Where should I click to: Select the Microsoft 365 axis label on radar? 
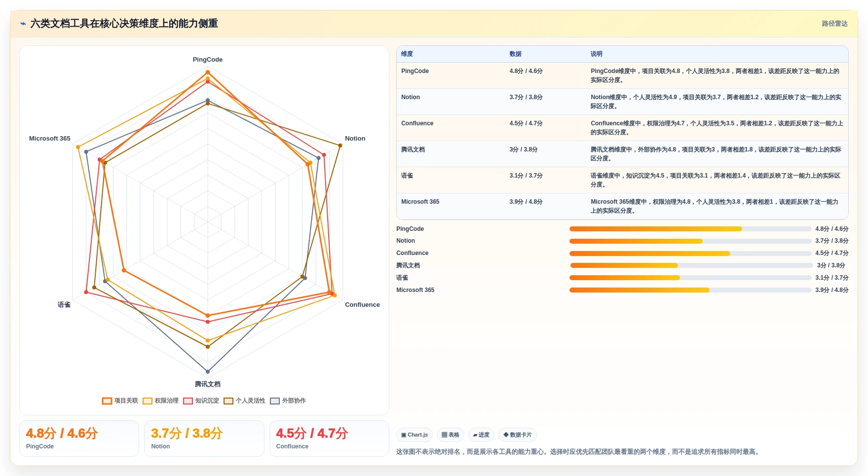(50, 138)
